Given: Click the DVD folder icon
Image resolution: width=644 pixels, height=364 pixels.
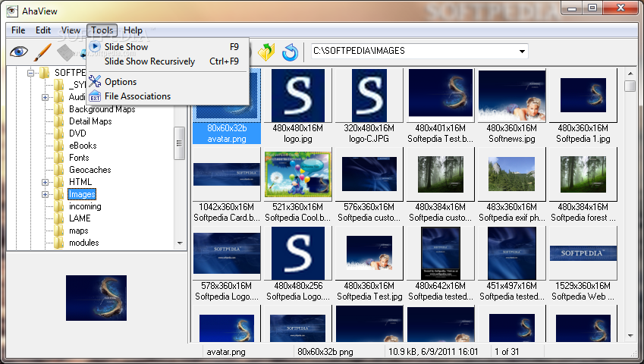Looking at the screenshot, I should click(x=58, y=133).
